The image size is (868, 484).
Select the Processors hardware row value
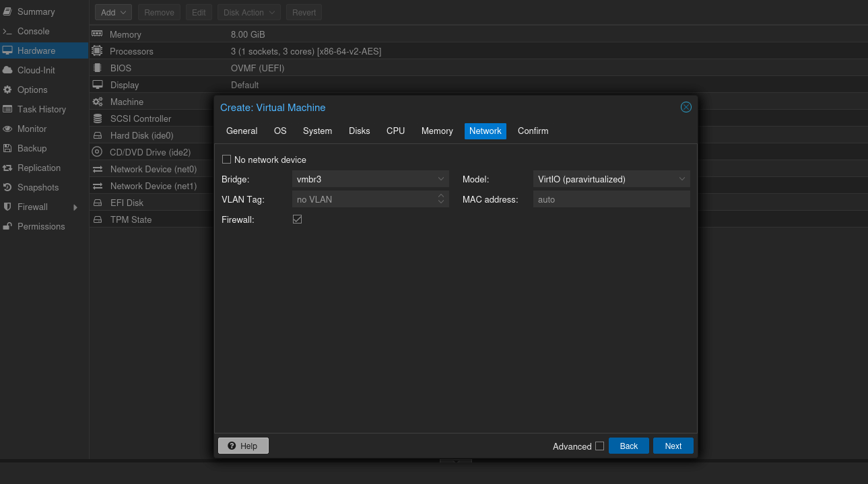pyautogui.click(x=306, y=51)
